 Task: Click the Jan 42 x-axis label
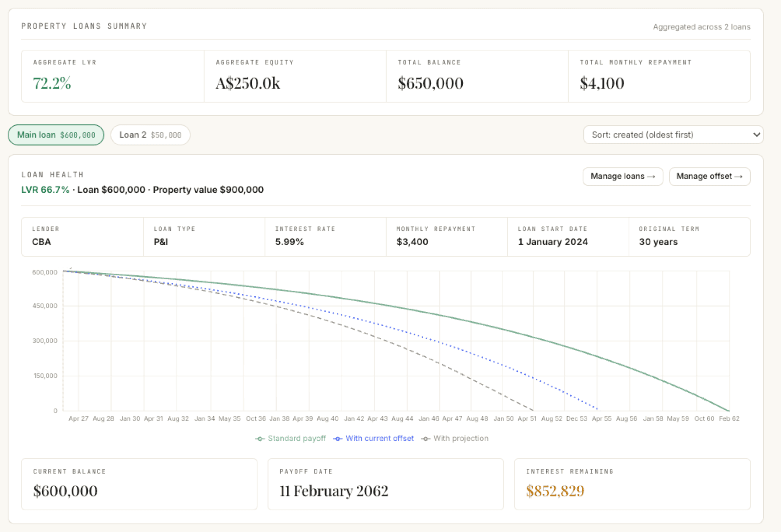[354, 418]
